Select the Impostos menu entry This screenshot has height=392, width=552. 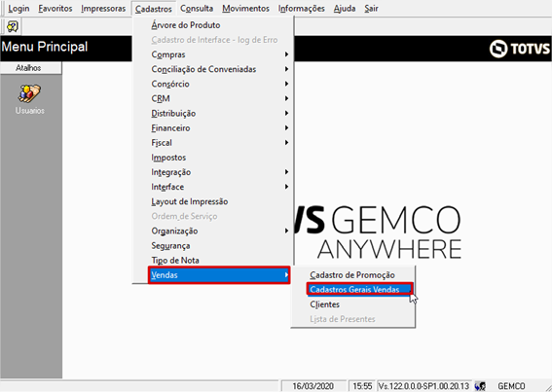(x=212, y=158)
